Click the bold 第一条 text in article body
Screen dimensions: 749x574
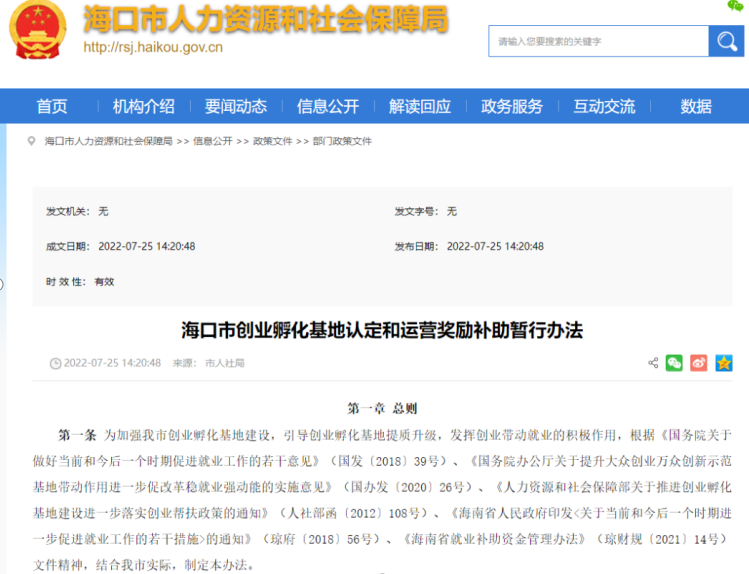[77, 435]
